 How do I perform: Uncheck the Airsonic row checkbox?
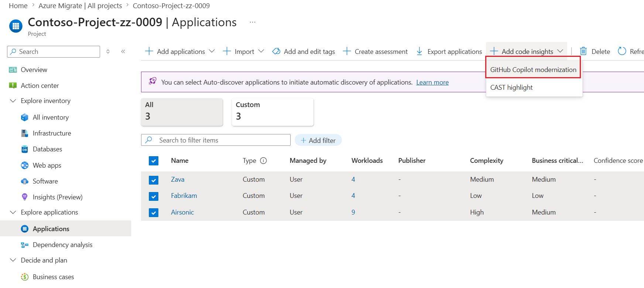(x=154, y=213)
